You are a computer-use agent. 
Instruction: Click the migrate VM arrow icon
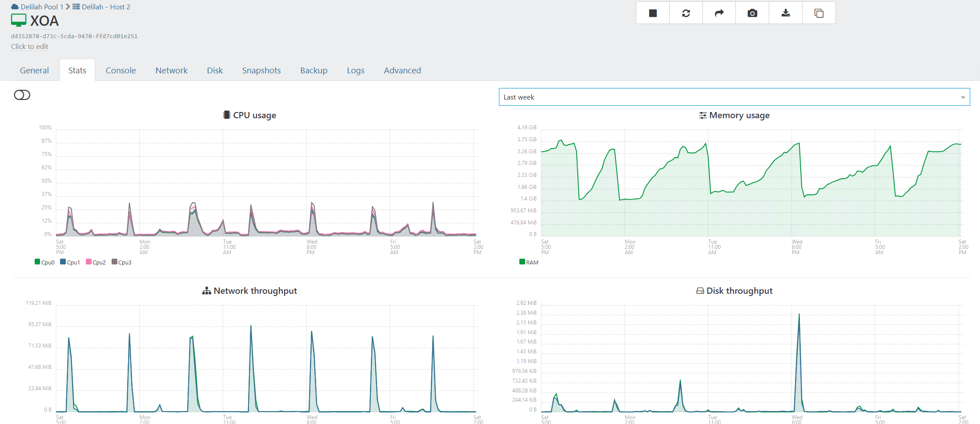[719, 13]
